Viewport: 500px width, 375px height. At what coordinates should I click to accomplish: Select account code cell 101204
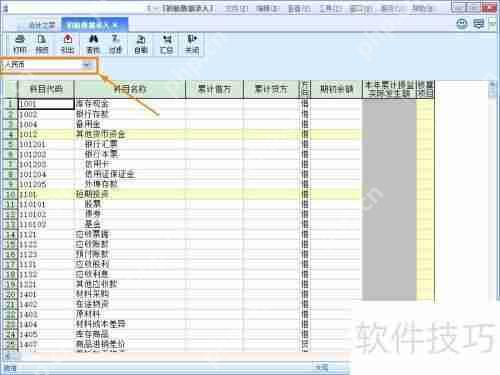(46, 174)
